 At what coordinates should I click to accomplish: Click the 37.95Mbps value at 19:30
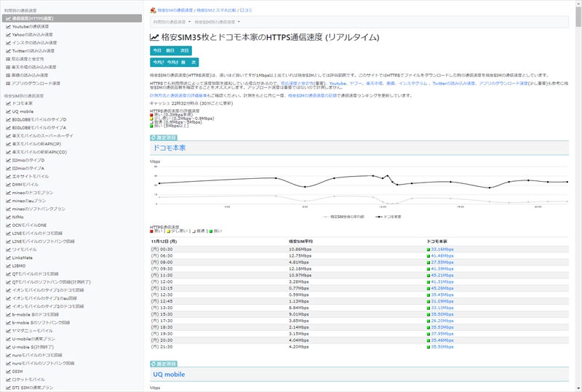pyautogui.click(x=442, y=334)
